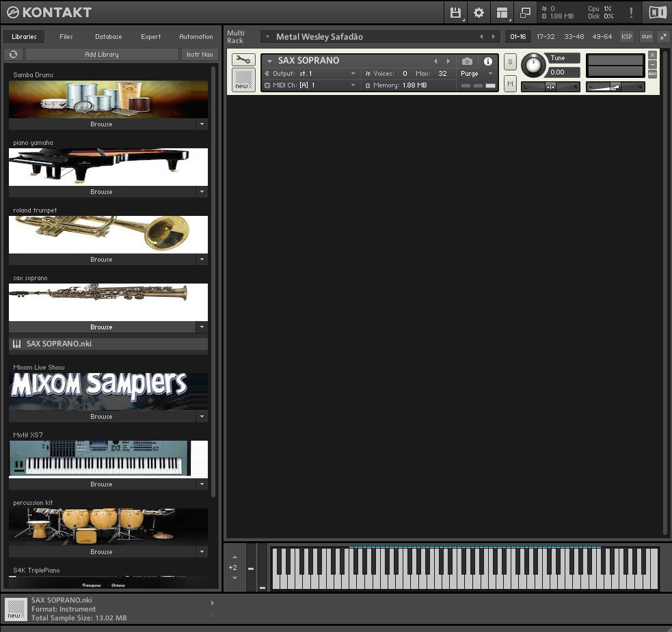The height and width of the screenshot is (632, 672).
Task: Click the exclamation warning icon
Action: pos(631,12)
